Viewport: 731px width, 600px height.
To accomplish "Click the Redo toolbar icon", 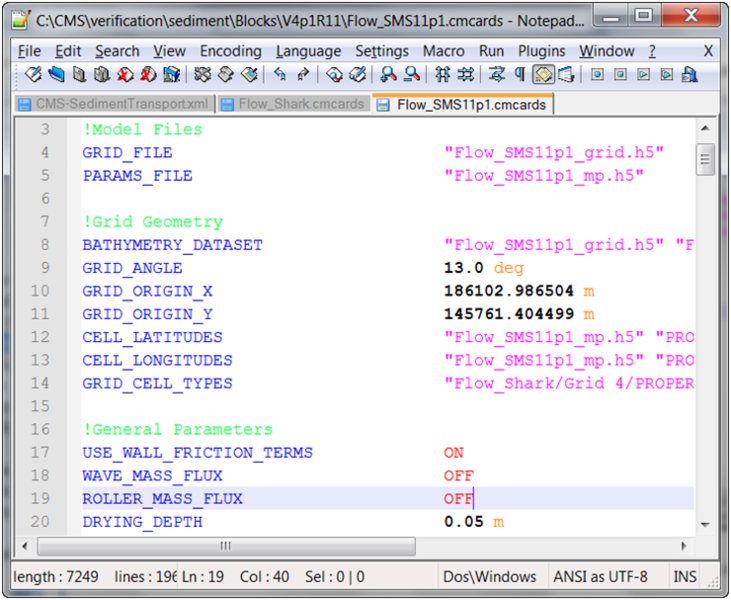I will point(303,74).
